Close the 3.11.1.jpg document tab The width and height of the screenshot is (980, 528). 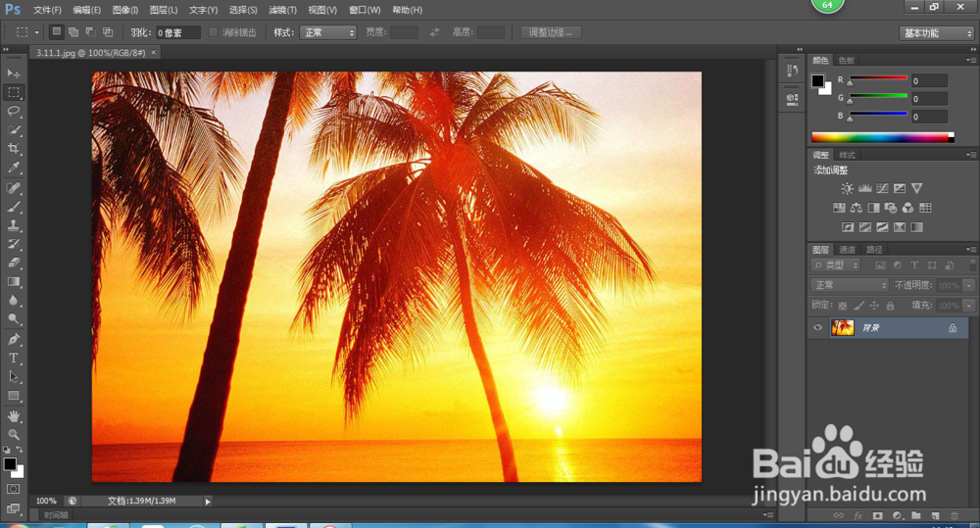click(x=153, y=53)
